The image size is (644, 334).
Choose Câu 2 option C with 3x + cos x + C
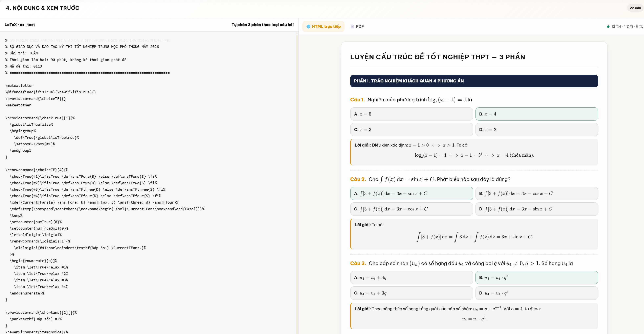(x=411, y=209)
